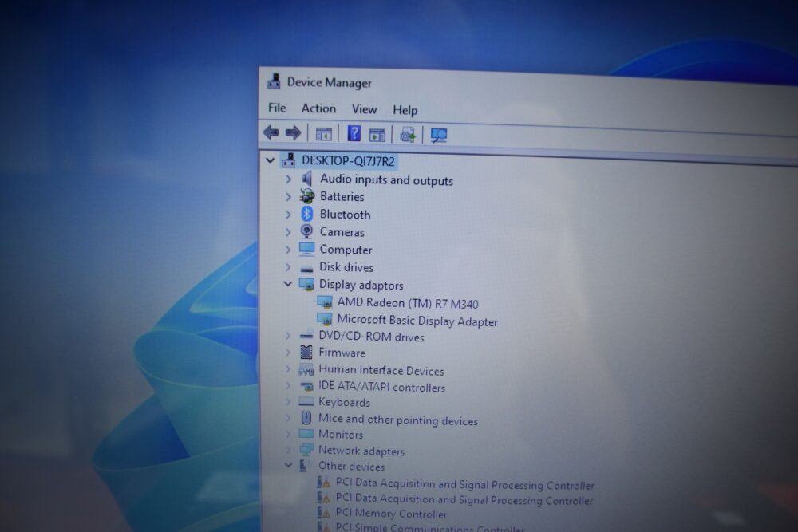Select first PCI Data Acquisition controller entry
Image resolution: width=798 pixels, height=532 pixels.
pos(464,484)
